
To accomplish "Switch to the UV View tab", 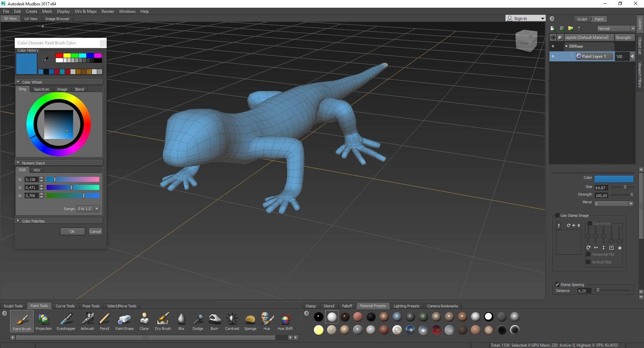I will tap(31, 19).
